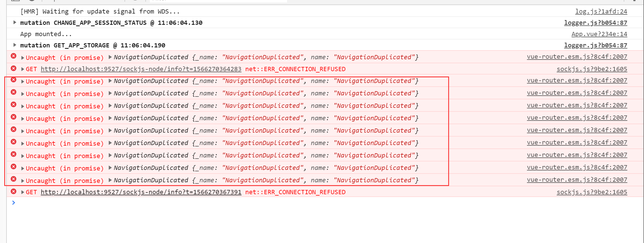The width and height of the screenshot is (644, 243).
Task: Expand NavigationDuplicated object directly above first GET error
Action: 110,57
